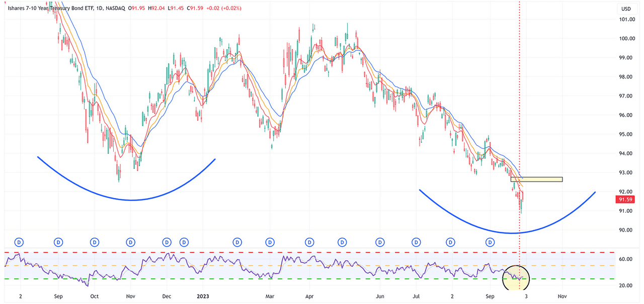Click the ticker name to open symbol search
The height and width of the screenshot is (304, 644).
point(50,8)
